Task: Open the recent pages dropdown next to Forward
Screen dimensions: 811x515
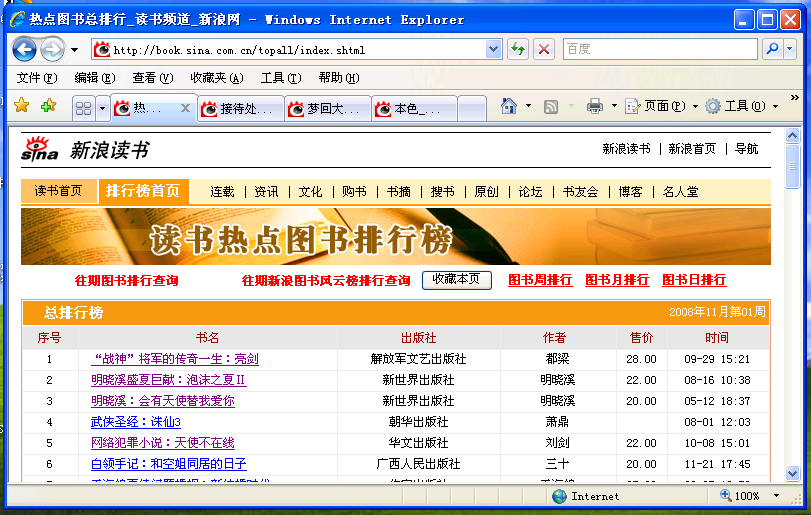Action: pyautogui.click(x=74, y=50)
